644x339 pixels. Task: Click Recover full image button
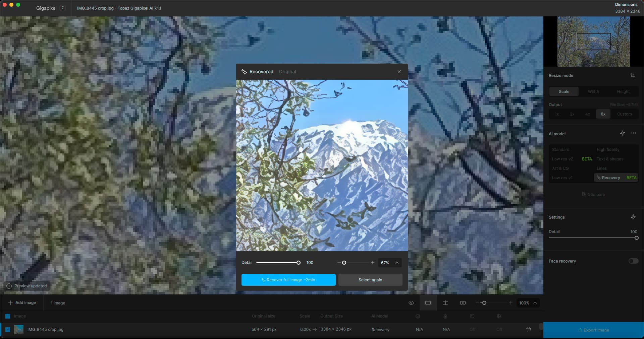pyautogui.click(x=288, y=280)
